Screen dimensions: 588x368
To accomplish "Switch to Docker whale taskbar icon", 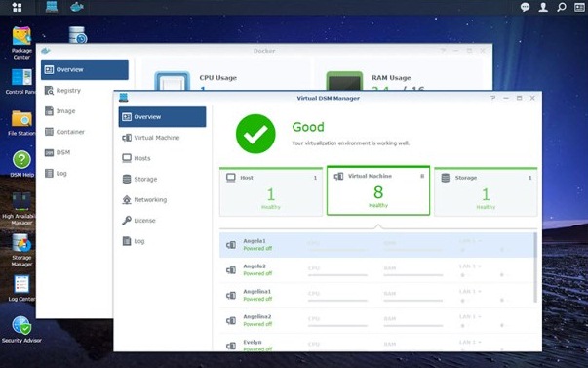I will click(x=76, y=7).
